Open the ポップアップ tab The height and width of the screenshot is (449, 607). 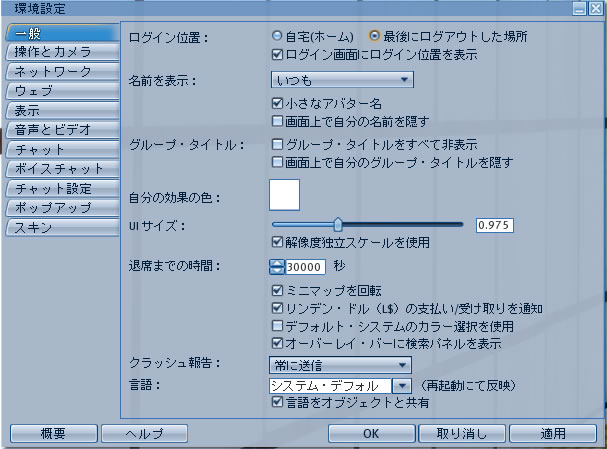coord(63,208)
